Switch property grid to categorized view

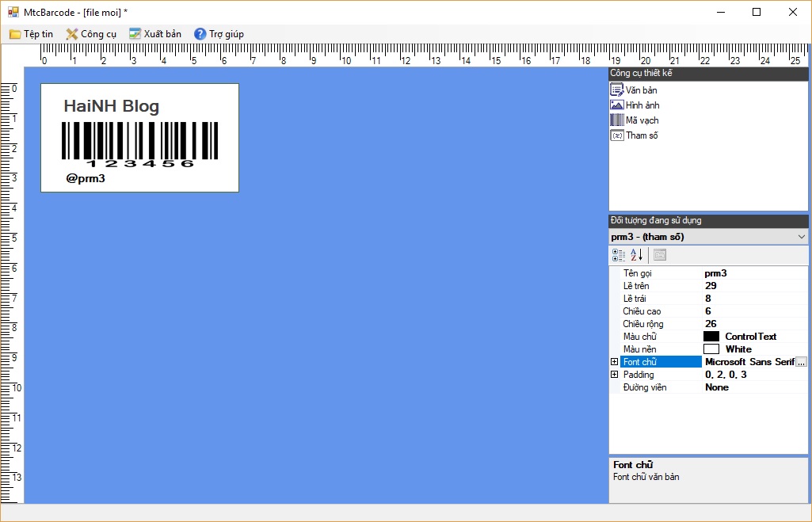point(619,255)
